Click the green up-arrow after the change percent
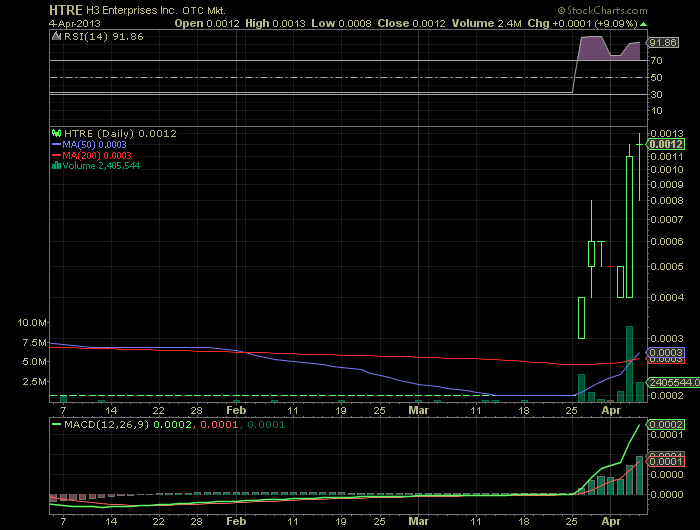Viewport: 700px width, 530px height. pos(643,24)
